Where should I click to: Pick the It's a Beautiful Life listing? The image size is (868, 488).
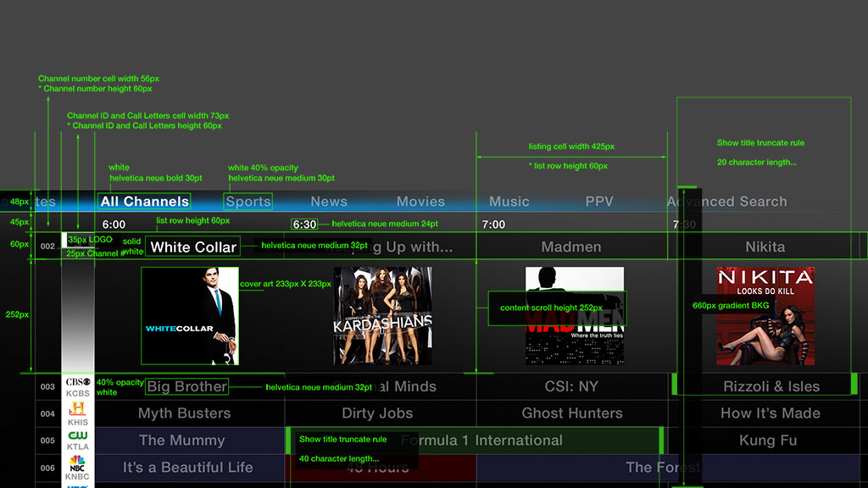[x=189, y=468]
